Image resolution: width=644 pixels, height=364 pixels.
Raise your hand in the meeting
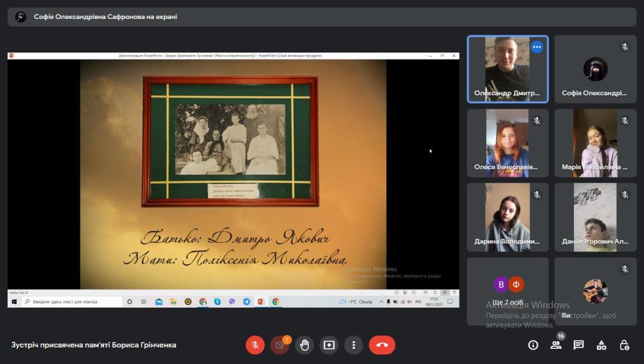tap(304, 345)
